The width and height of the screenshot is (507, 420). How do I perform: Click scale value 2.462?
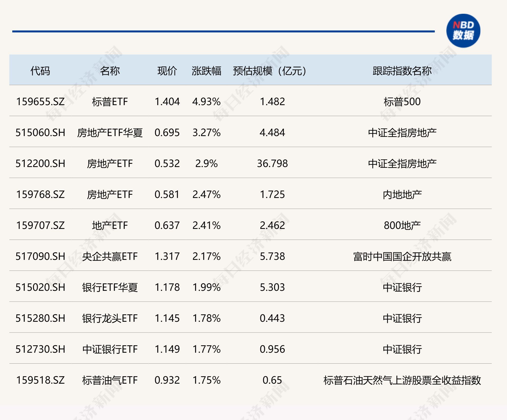[272, 225]
